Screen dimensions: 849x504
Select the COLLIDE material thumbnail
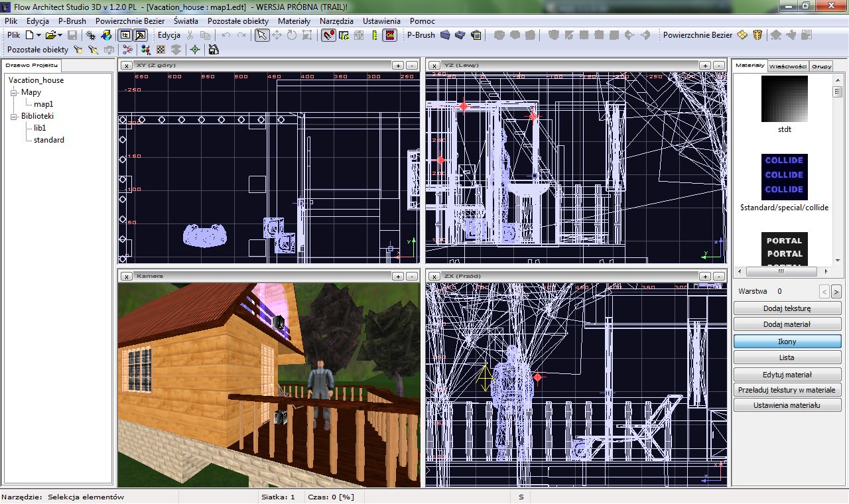785,176
